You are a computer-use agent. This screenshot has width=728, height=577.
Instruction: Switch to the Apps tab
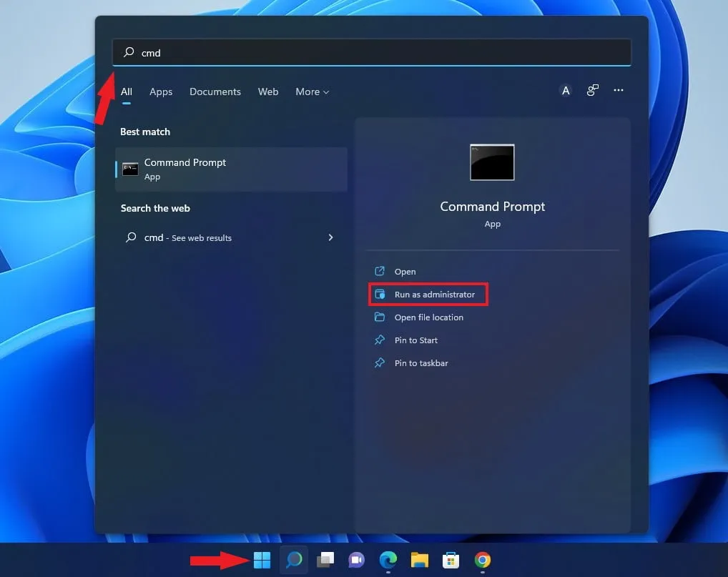161,92
